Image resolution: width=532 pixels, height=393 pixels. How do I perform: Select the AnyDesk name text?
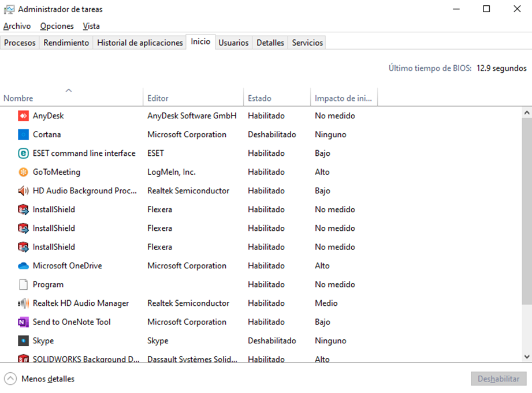[48, 116]
